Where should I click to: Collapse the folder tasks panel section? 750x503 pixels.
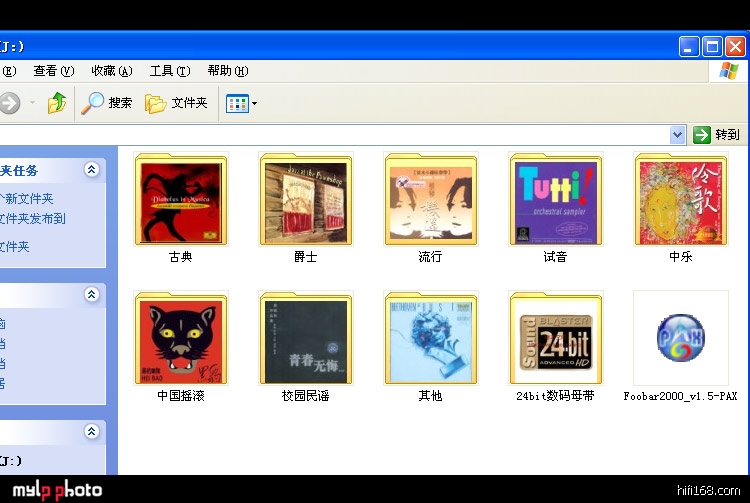click(92, 170)
